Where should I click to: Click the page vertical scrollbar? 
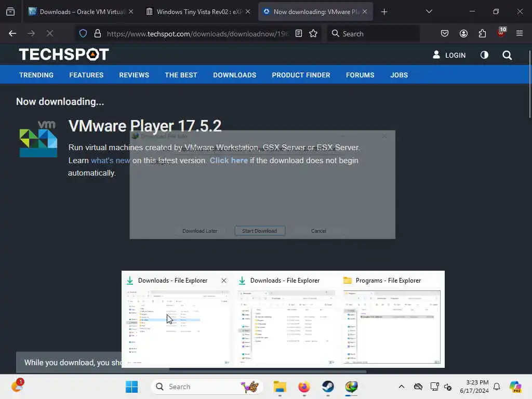tap(529, 84)
